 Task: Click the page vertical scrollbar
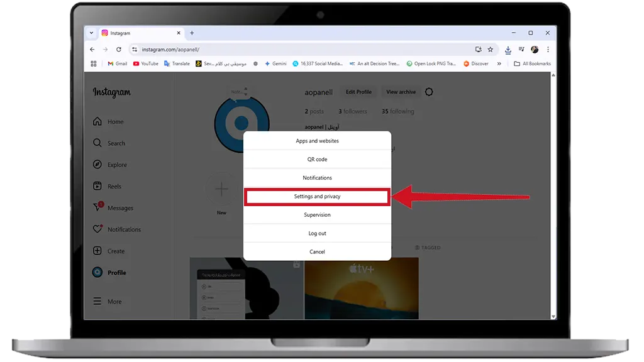tap(553, 196)
